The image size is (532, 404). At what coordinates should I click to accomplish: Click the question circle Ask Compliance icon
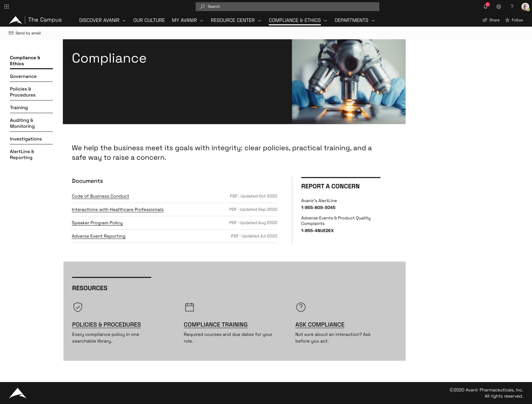click(x=301, y=307)
